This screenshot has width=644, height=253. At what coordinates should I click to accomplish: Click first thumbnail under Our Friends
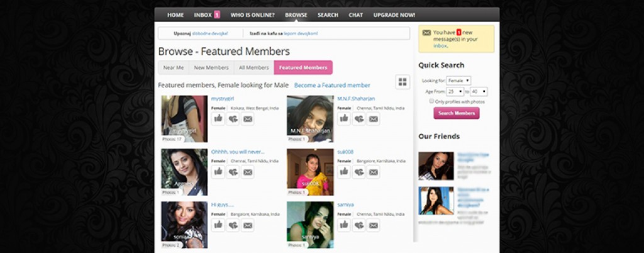(436, 166)
